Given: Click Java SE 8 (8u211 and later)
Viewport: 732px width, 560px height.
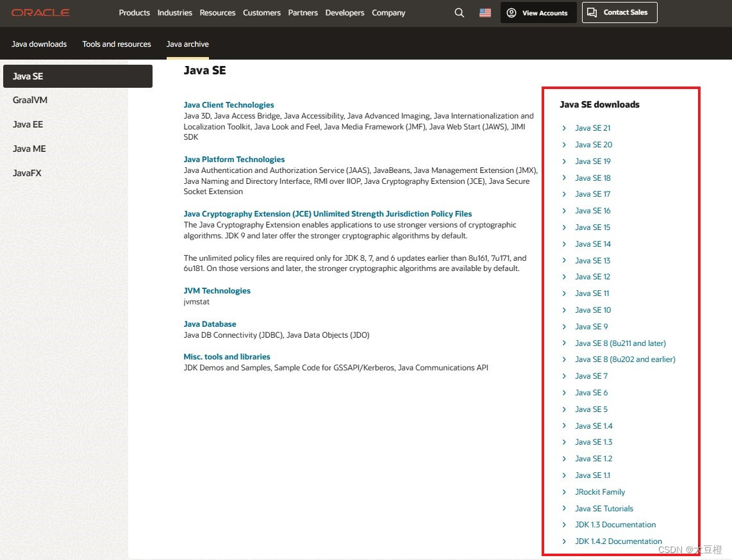Looking at the screenshot, I should (x=620, y=343).
